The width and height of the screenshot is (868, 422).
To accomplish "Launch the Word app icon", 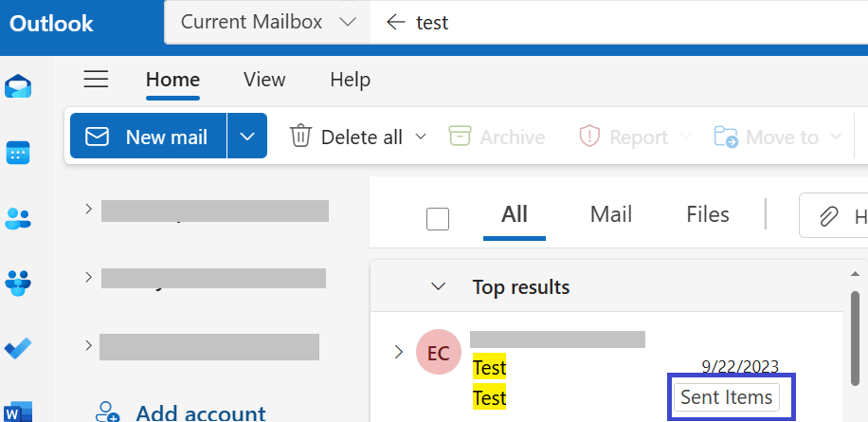I will pos(18,412).
